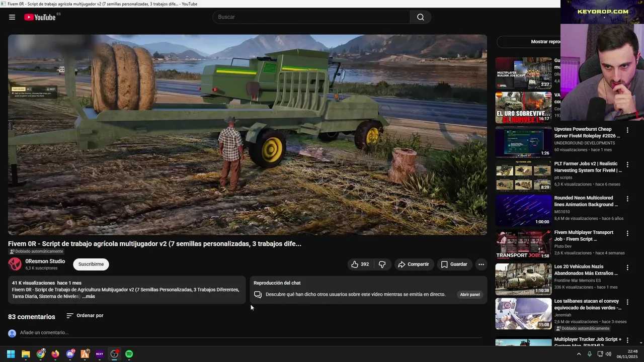
Task: Click the volume speaker tray icon
Action: click(608, 354)
